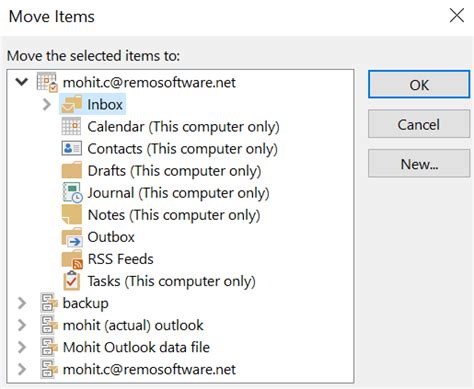Confirm the move with OK
474x389 pixels.
419,84
